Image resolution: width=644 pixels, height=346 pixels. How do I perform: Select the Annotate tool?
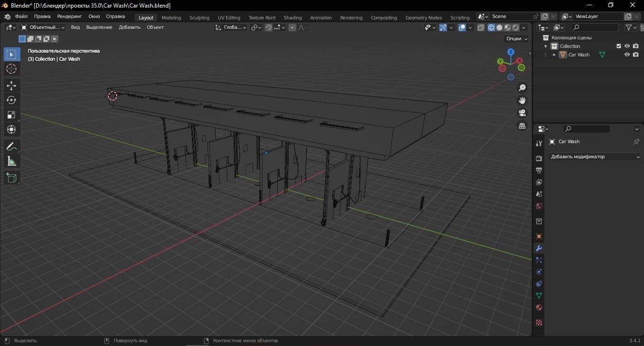11,146
